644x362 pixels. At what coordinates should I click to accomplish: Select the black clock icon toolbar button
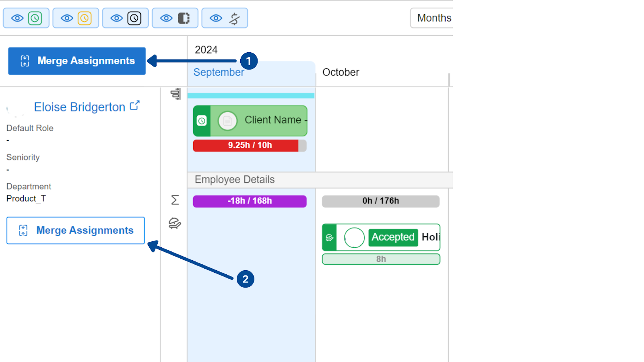[x=134, y=18]
